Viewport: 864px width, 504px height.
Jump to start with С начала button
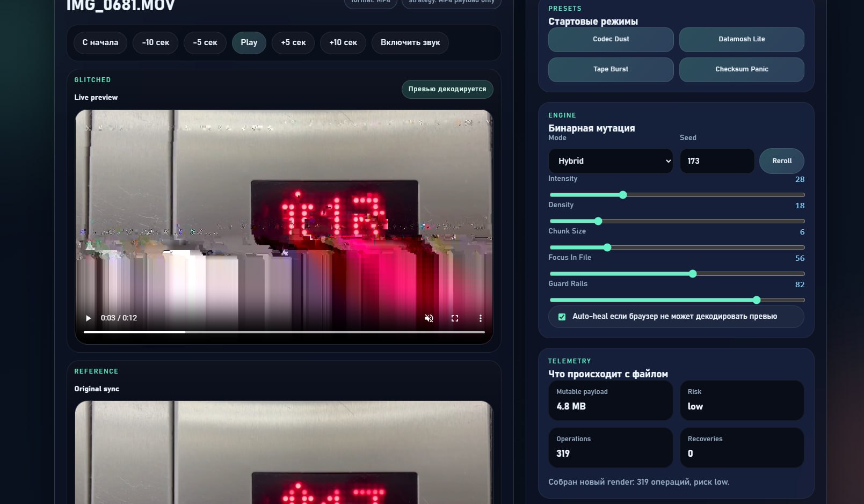point(100,43)
